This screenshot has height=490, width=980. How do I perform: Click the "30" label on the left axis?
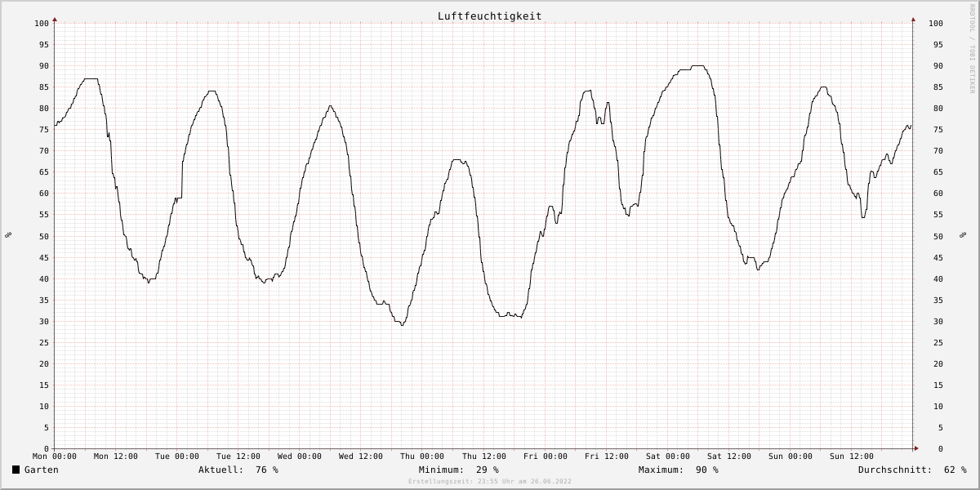tap(44, 321)
